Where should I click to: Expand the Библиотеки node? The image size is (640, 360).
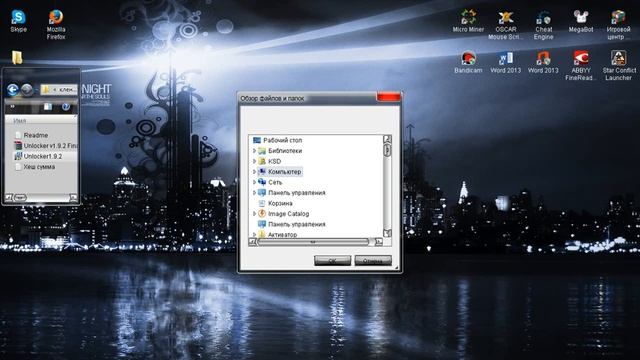click(x=254, y=151)
